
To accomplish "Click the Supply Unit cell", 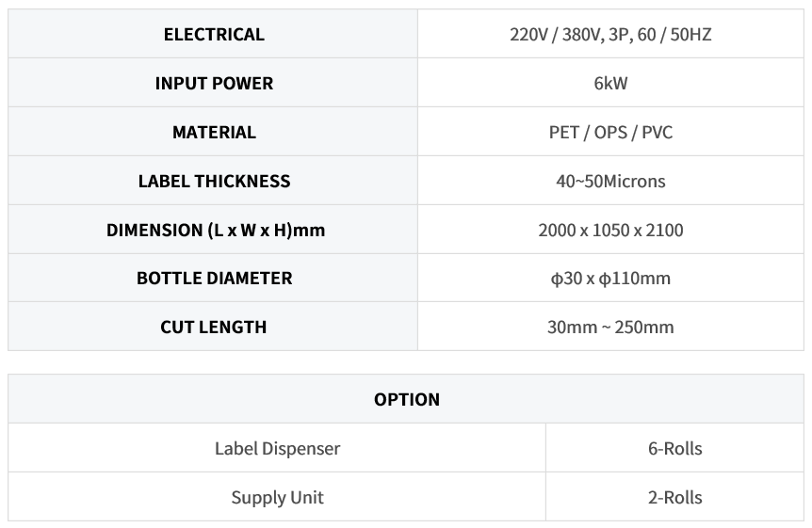I will click(x=277, y=497).
